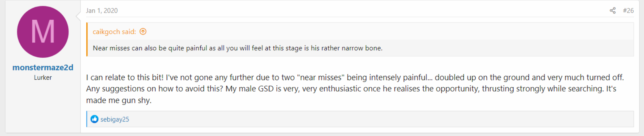Image resolution: width=644 pixels, height=136 pixels.
Task: Click the quoted text starting 'Near misses'
Action: (237, 48)
